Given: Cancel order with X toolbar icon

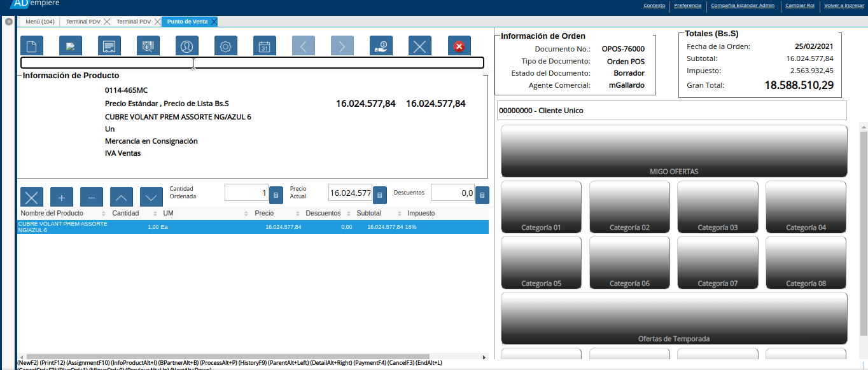Looking at the screenshot, I should (420, 46).
